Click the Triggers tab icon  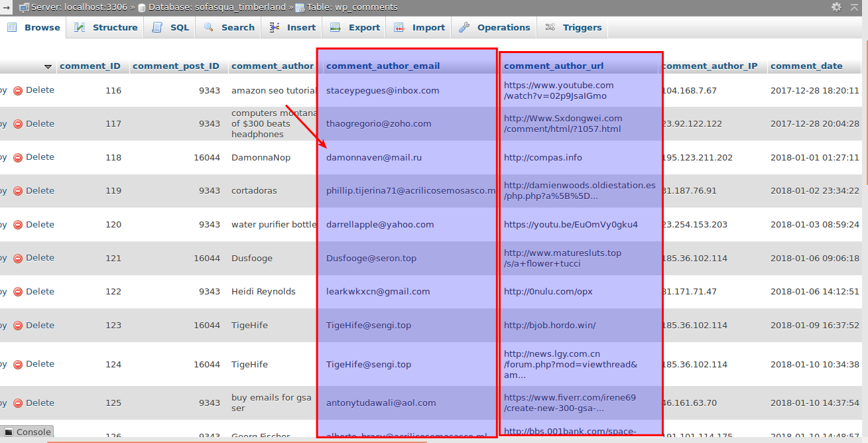tap(550, 28)
